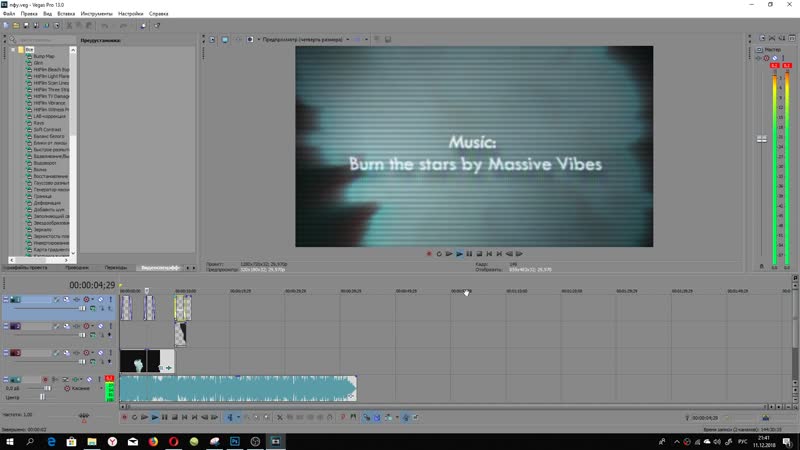Open the Правка menu
This screenshot has height=450, width=800.
[29, 14]
